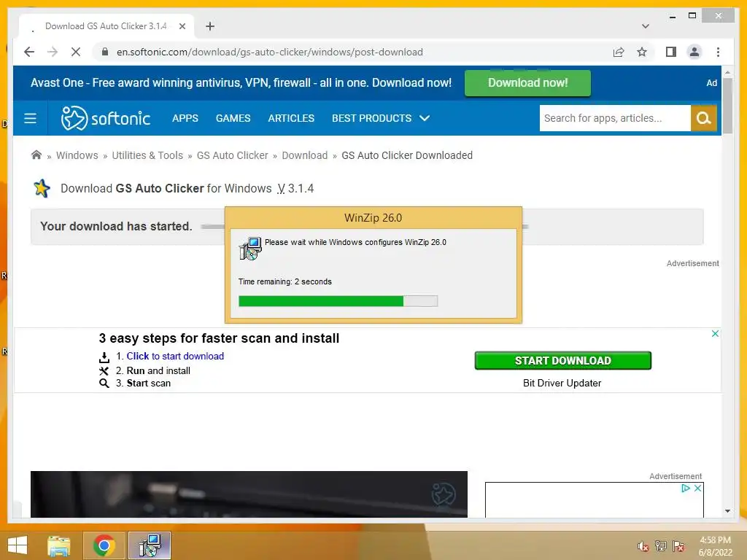Viewport: 747px width, 560px height.
Task: Click 'Click to start download' link
Action: (175, 356)
